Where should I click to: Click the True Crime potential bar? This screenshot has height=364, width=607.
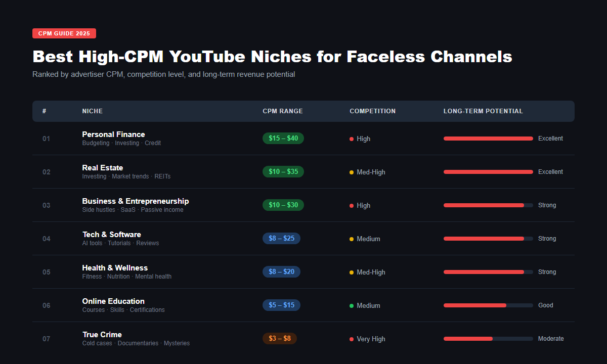pyautogui.click(x=488, y=339)
